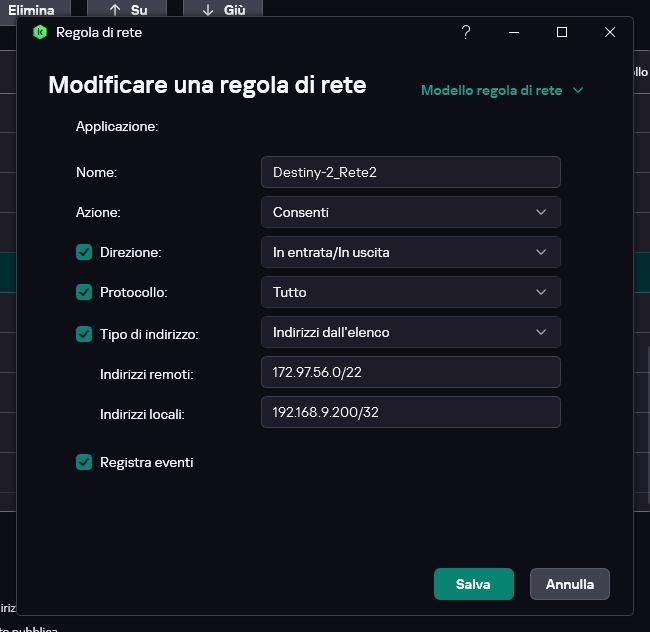Click the Giù move-down button behind dialog

click(222, 10)
